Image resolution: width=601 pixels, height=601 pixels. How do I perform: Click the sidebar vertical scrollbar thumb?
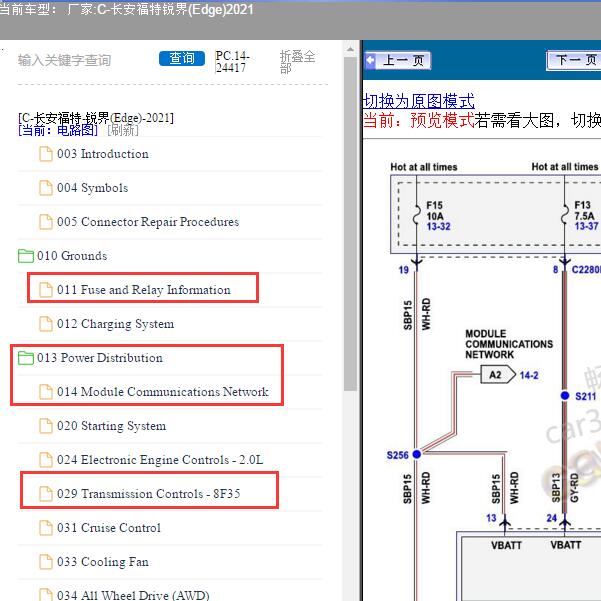(x=350, y=224)
